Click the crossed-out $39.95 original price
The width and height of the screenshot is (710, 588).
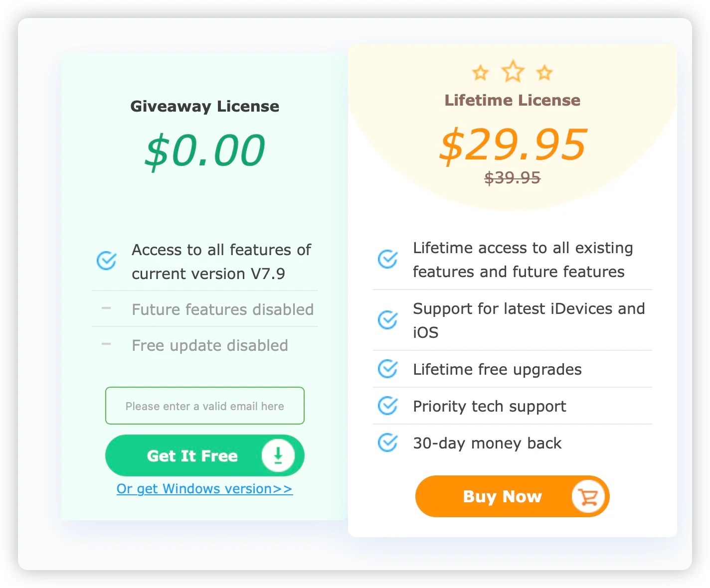[513, 177]
